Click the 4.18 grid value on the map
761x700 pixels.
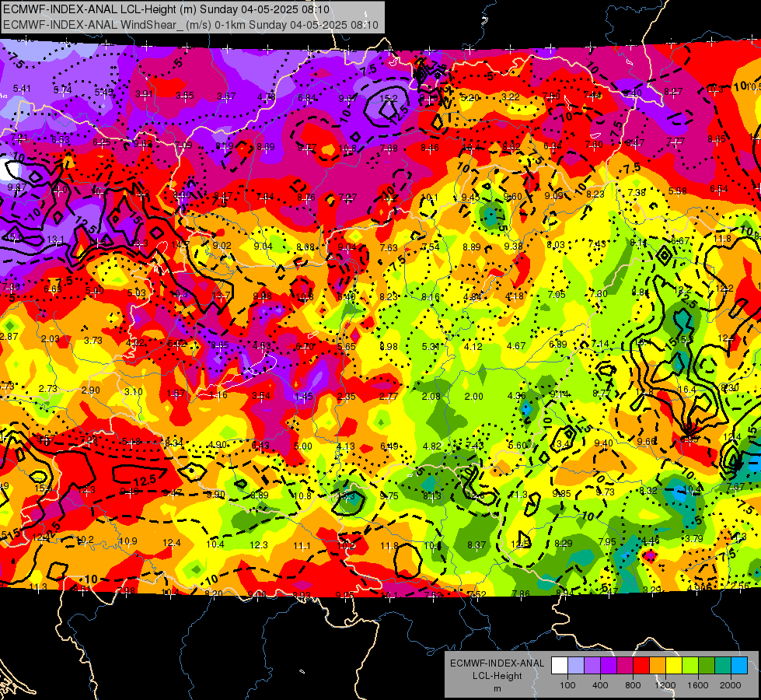pyautogui.click(x=515, y=296)
